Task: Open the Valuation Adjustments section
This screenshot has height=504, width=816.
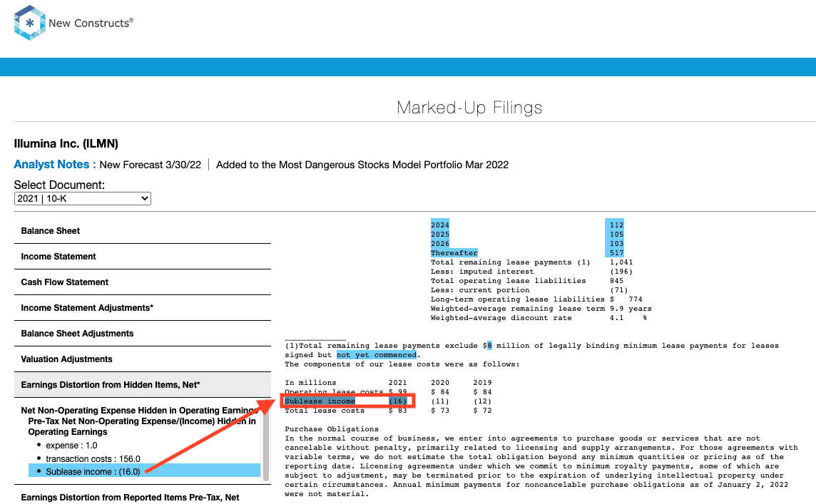Action: [x=143, y=359]
